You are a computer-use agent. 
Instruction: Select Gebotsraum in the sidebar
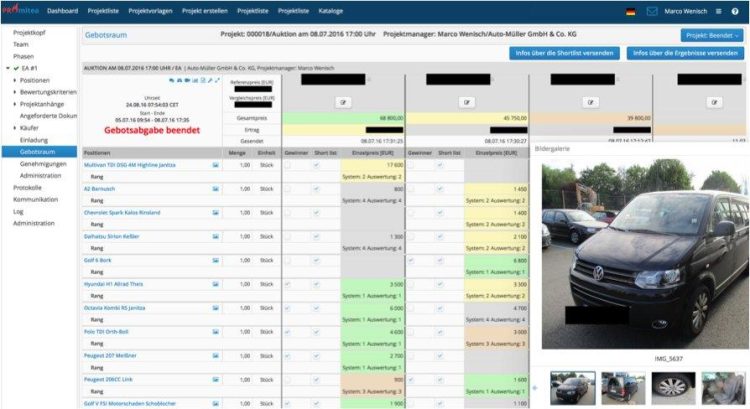[39, 152]
